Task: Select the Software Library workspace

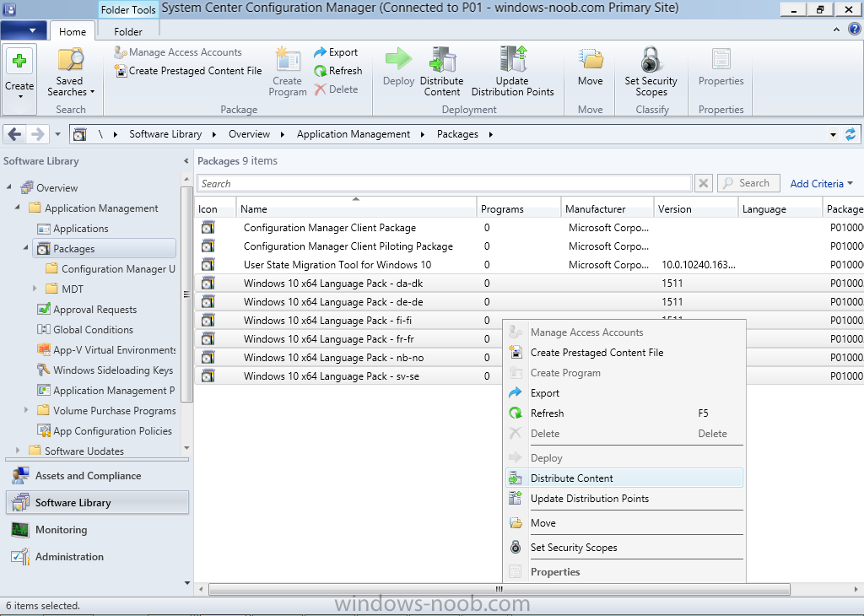Action: [97, 502]
